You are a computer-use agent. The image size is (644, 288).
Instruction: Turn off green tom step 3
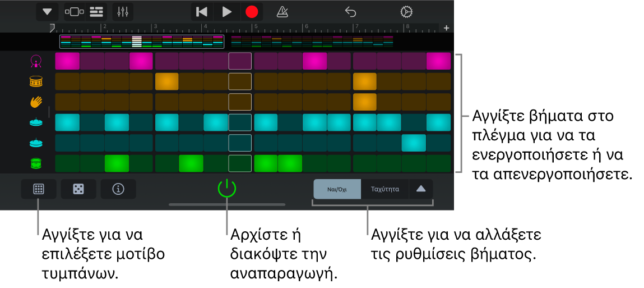tap(117, 163)
